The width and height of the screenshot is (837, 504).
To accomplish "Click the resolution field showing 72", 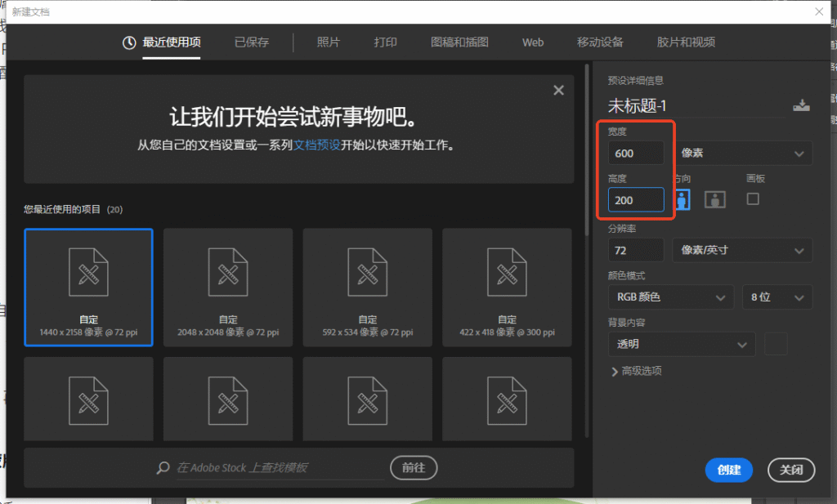I will pos(636,250).
